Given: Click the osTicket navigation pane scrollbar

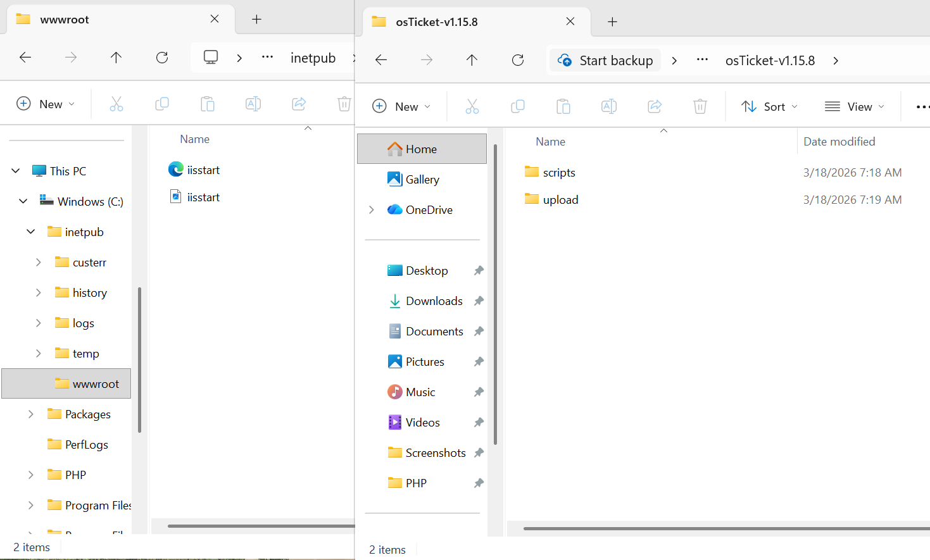Looking at the screenshot, I should 495,294.
